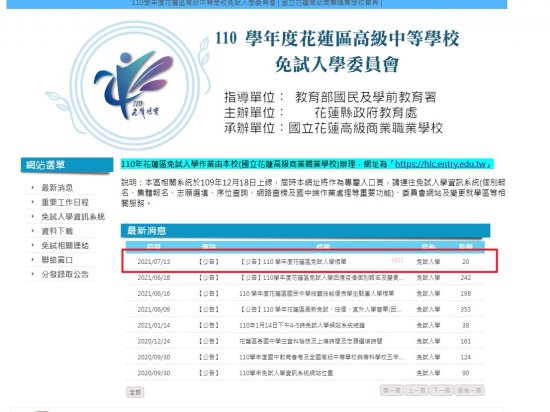Open 資料下載 in the sidebar
The width and height of the screenshot is (550, 412).
tap(57, 231)
